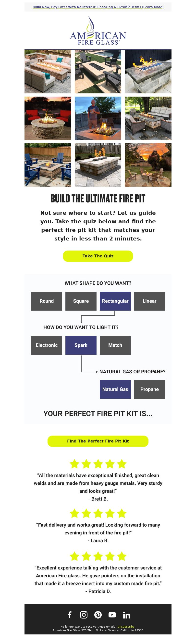Click the American Fire Glass logo

click(98, 31)
